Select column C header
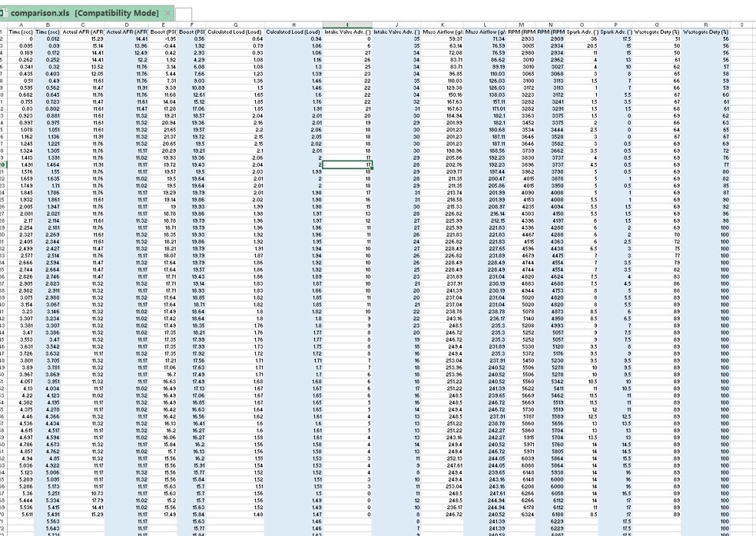This screenshot has width=756, height=536. 83,24
